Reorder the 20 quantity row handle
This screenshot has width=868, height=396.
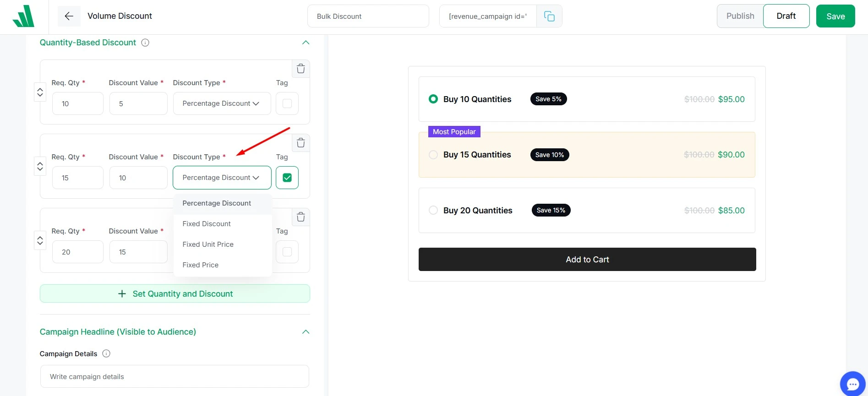pos(40,240)
